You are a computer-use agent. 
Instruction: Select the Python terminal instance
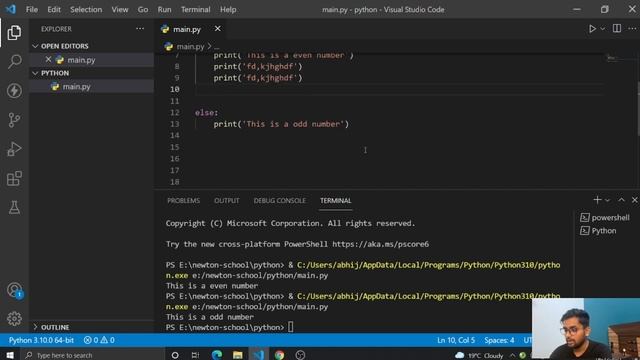598,231
